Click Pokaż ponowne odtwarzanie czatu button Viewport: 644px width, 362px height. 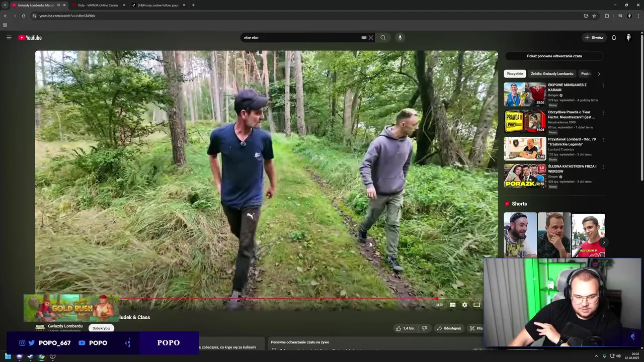pos(554,56)
